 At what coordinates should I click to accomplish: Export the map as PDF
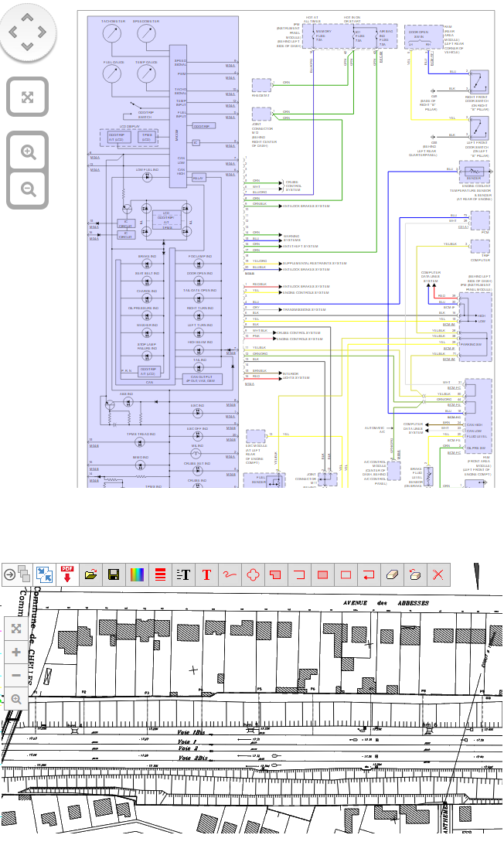(67, 574)
